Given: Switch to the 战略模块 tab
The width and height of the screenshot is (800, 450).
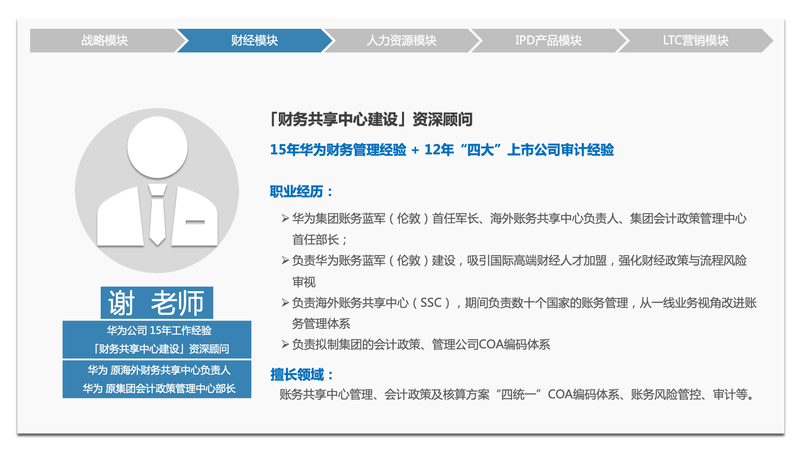Looking at the screenshot, I should pyautogui.click(x=104, y=41).
